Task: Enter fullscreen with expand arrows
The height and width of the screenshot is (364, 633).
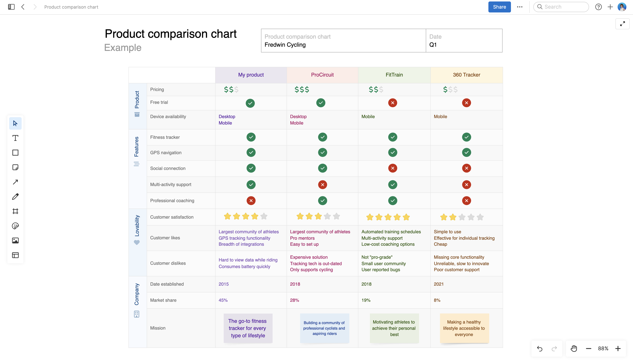Action: point(622,24)
